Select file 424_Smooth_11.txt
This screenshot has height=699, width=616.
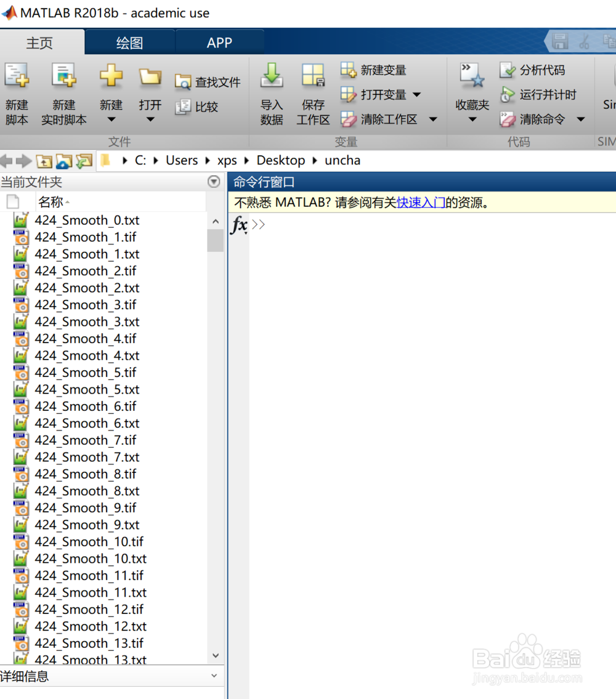pos(91,592)
